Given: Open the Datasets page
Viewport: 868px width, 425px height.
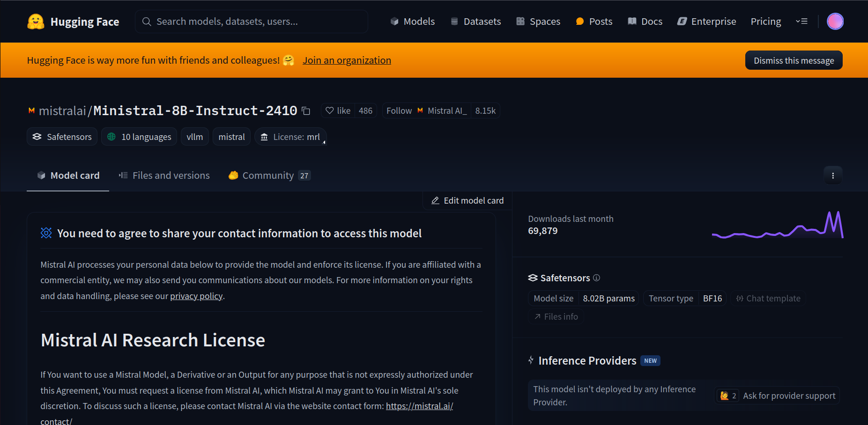Looking at the screenshot, I should tap(475, 22).
